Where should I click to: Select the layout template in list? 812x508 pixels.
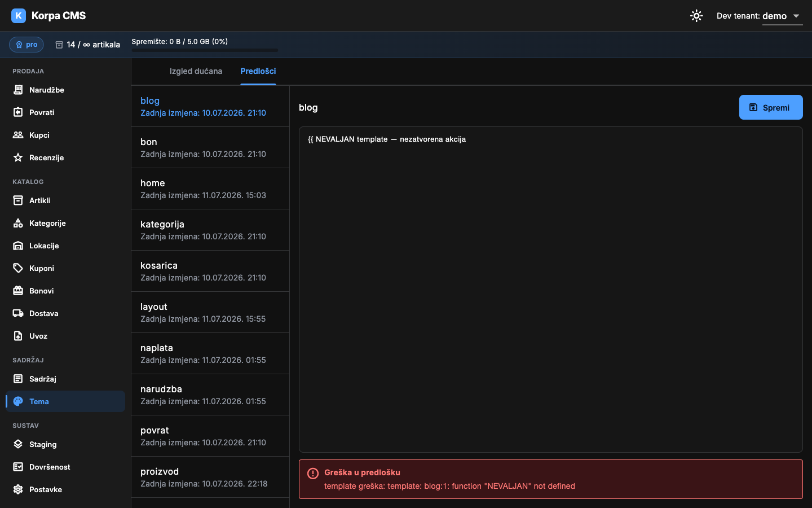coord(210,312)
